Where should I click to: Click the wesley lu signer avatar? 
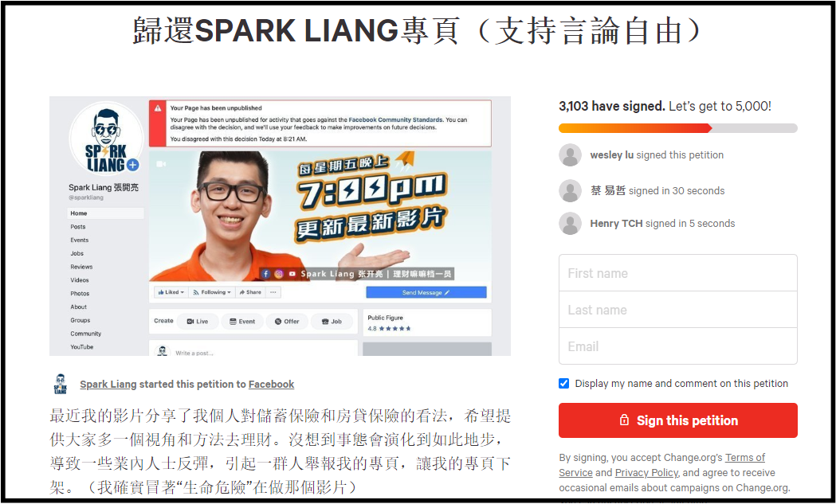(x=570, y=155)
